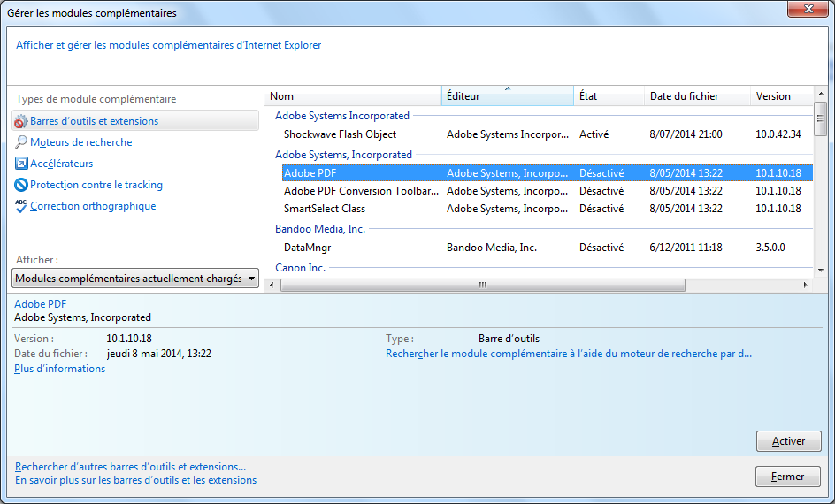This screenshot has height=504, width=835.
Task: Open Rechercher d'autres barres d'outils link
Action: click(131, 467)
